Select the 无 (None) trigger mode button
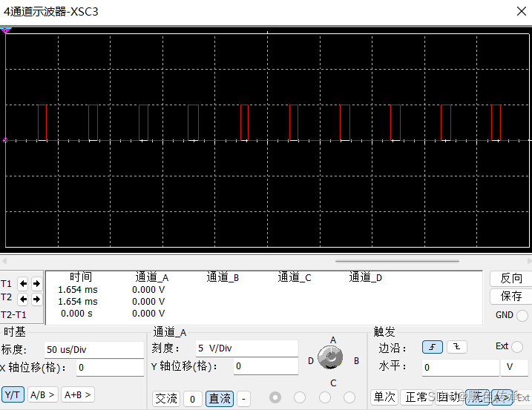The image size is (532, 410). pyautogui.click(x=477, y=397)
